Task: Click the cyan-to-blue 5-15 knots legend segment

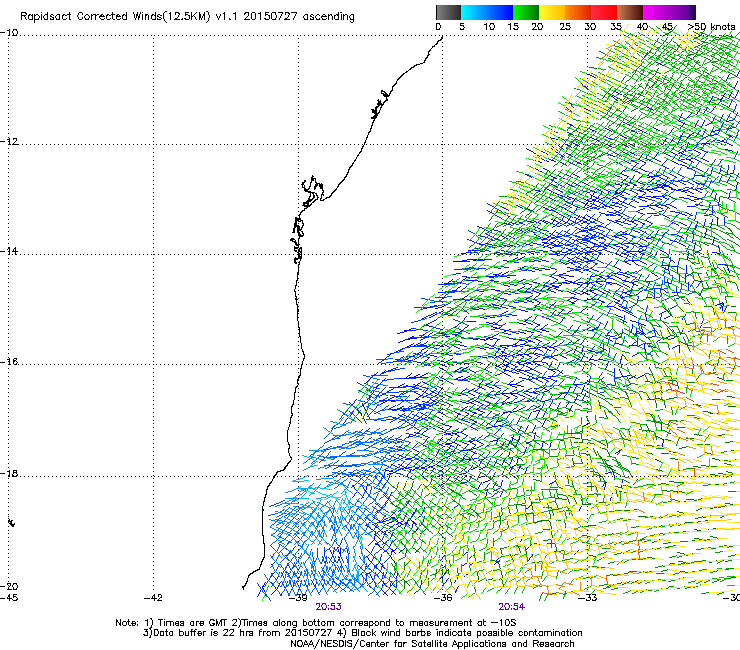Action: pyautogui.click(x=487, y=12)
